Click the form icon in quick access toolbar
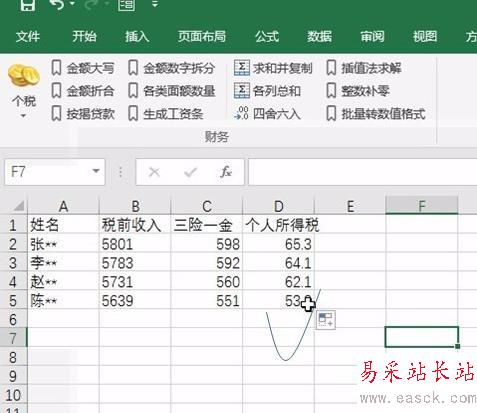 pyautogui.click(x=126, y=4)
